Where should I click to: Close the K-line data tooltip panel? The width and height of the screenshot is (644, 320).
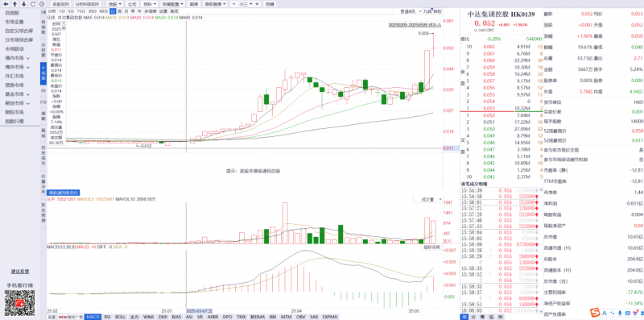coord(64,24)
